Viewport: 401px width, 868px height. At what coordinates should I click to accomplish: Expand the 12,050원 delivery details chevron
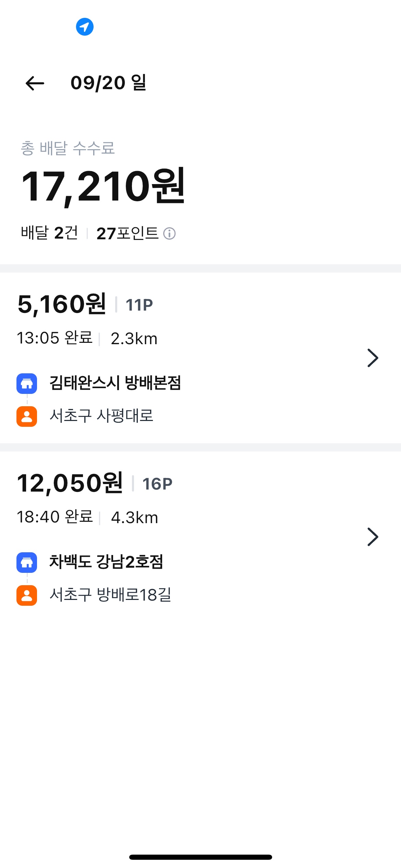pyautogui.click(x=373, y=537)
